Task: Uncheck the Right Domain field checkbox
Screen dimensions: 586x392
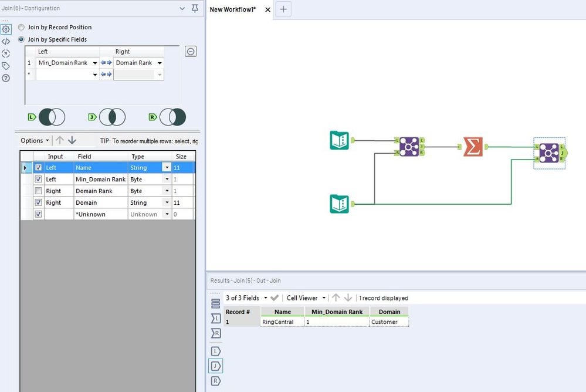Action: tap(38, 202)
